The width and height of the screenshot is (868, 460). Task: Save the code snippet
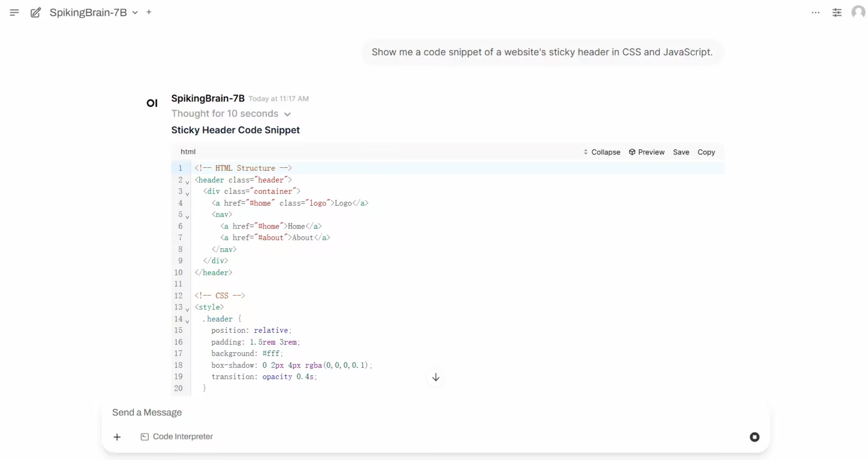tap(681, 152)
